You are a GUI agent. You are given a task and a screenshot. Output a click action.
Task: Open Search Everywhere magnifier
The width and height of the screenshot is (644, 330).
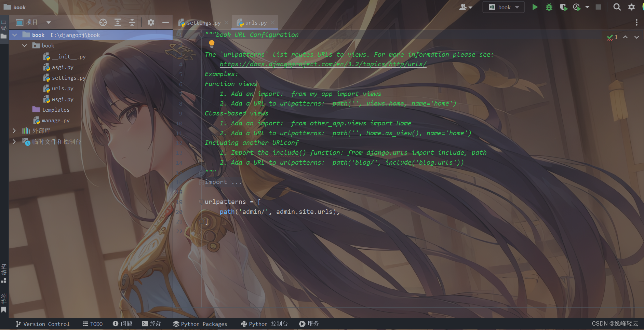pyautogui.click(x=617, y=7)
